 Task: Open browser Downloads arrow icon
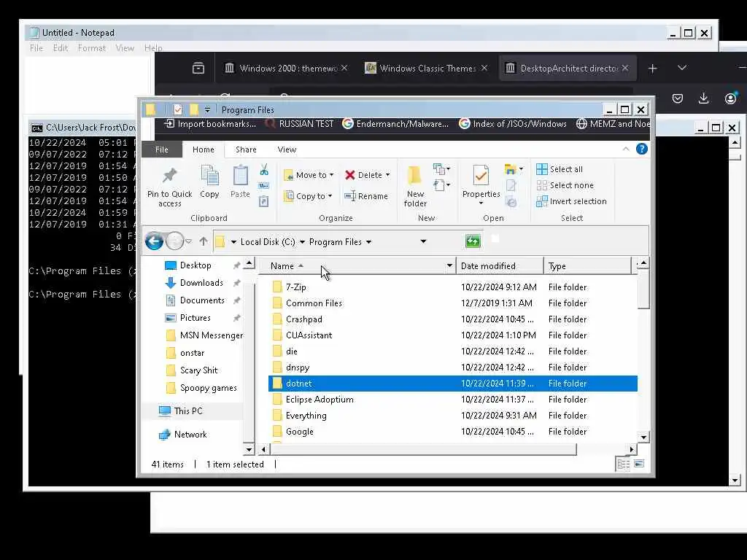tap(703, 98)
